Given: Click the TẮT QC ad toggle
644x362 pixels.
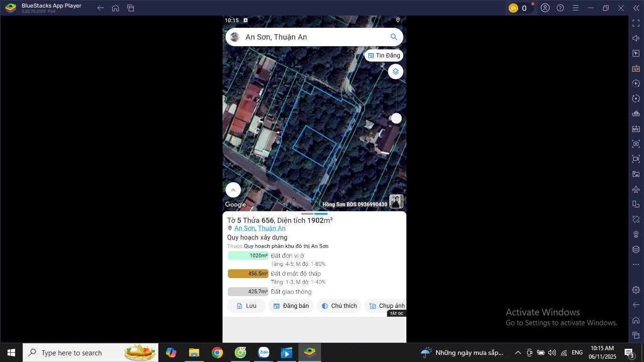Looking at the screenshot, I should click(x=396, y=313).
